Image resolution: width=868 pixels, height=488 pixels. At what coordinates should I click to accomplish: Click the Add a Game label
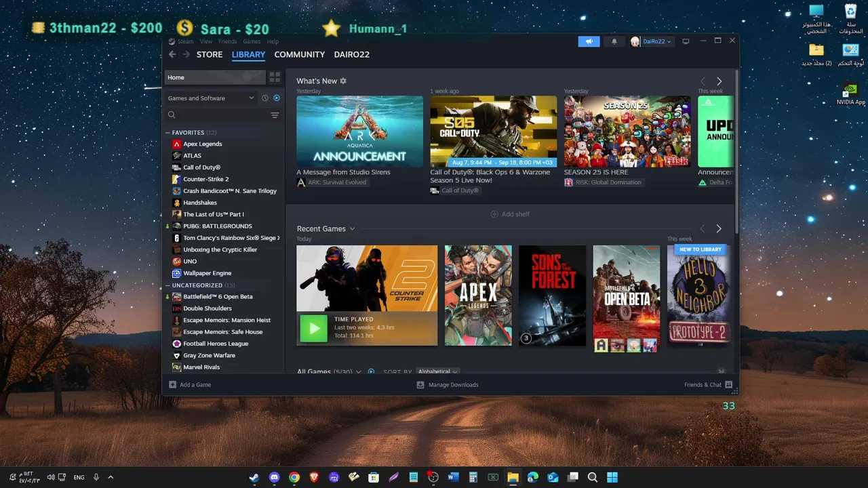pyautogui.click(x=195, y=384)
